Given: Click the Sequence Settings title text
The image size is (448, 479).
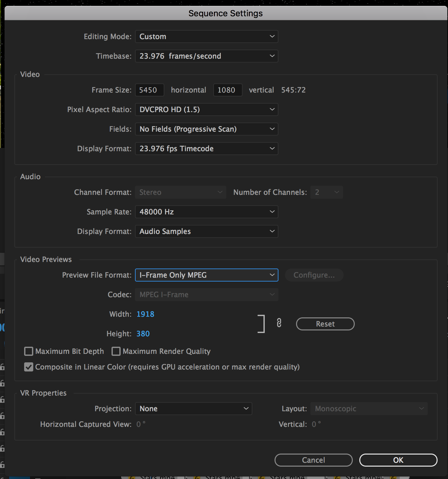Looking at the screenshot, I should [x=226, y=13].
